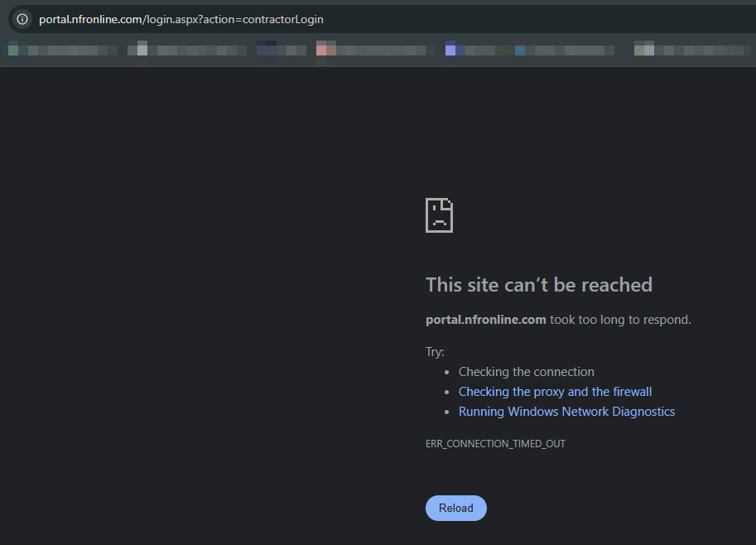Open the second bookmark with gray-white favicon

click(x=186, y=50)
